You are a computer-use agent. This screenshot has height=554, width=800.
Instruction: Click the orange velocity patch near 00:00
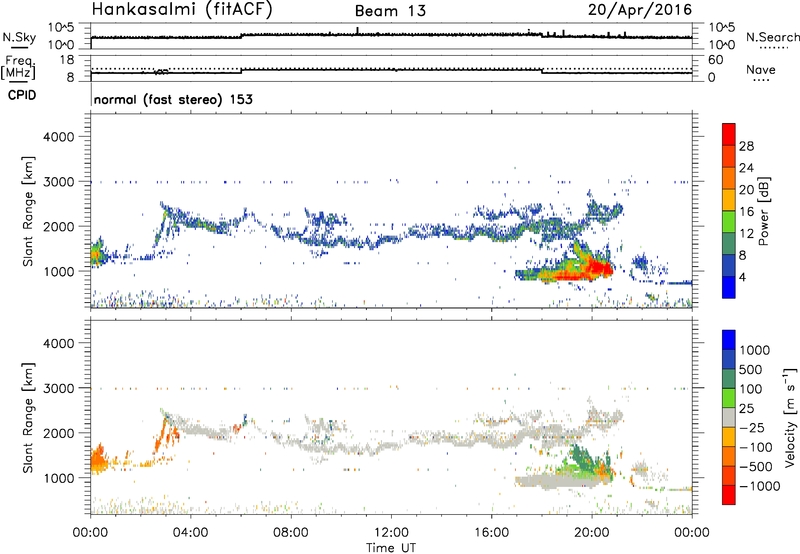click(x=97, y=462)
